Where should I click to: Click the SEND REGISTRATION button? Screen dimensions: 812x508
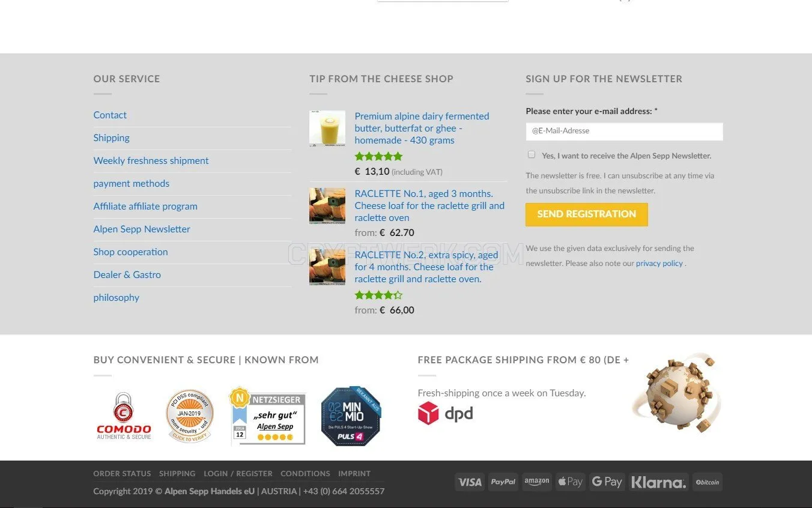(x=587, y=214)
